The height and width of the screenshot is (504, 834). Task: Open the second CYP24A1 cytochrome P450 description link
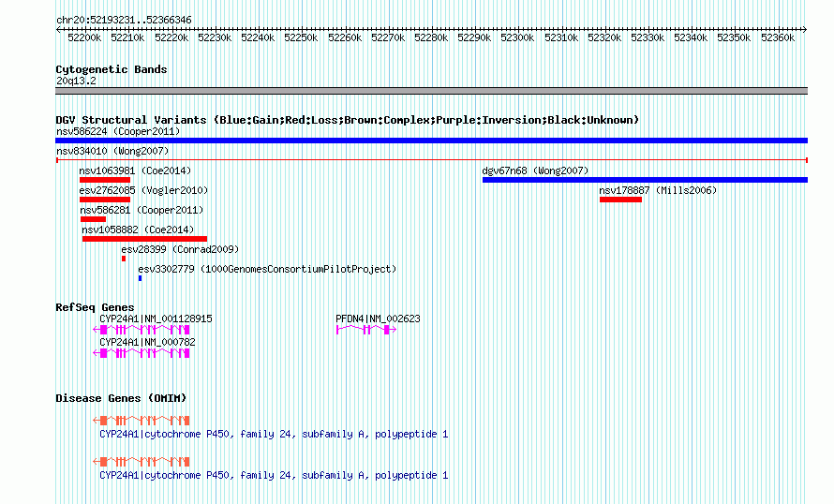274,475
